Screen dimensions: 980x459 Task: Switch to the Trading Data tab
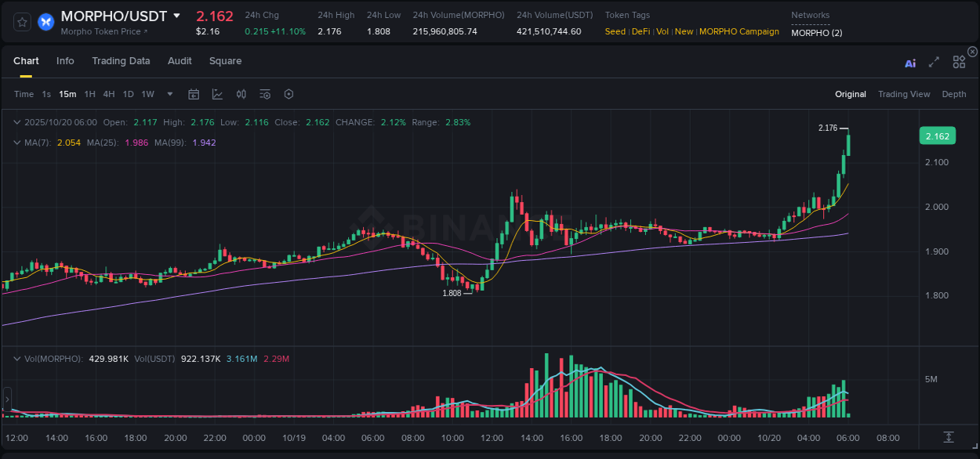[121, 60]
